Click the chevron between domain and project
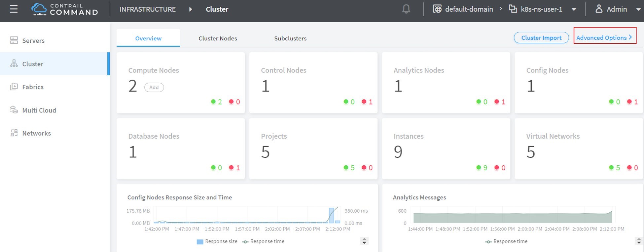 point(501,9)
